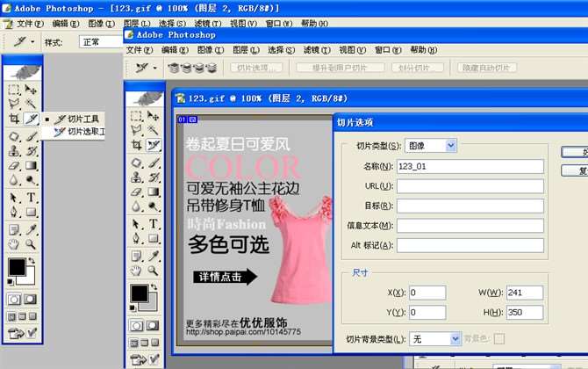Choose 切片工具 from the tool flyout
The image size is (588, 369).
coord(77,119)
